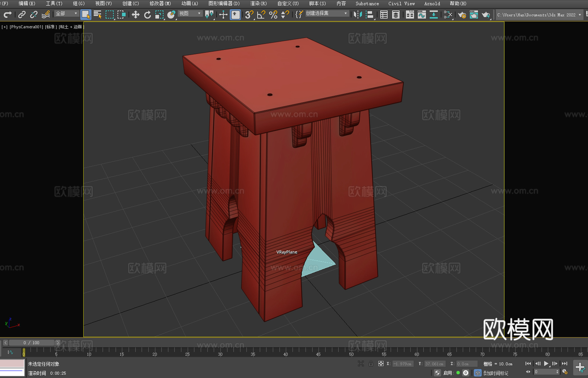Open the 组(G) menu

[79, 3]
